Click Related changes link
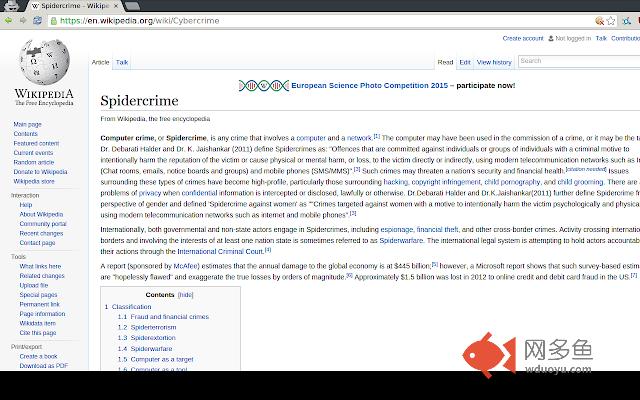This screenshot has height=400, width=640. [x=42, y=276]
